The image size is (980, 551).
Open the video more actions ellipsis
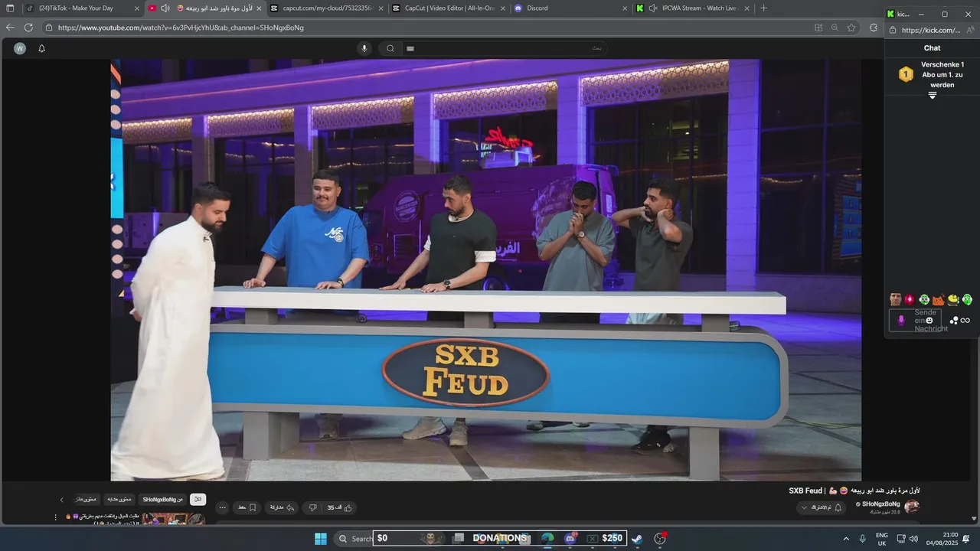(x=222, y=507)
